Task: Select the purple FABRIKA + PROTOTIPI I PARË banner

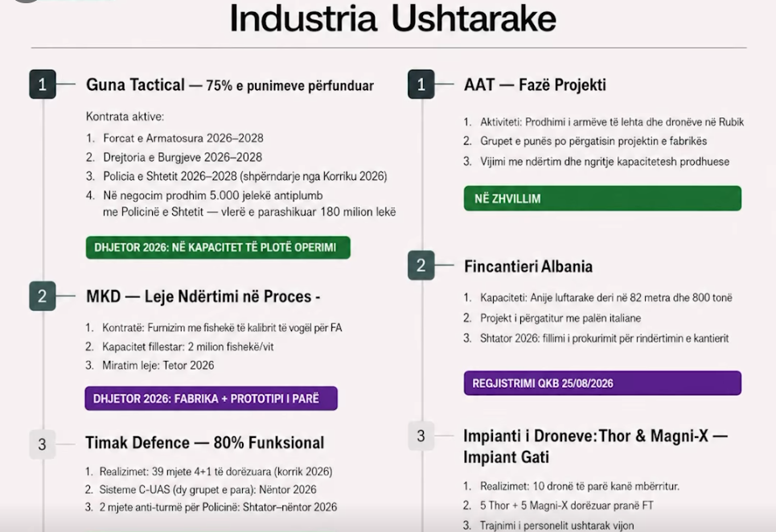Action: pos(211,399)
